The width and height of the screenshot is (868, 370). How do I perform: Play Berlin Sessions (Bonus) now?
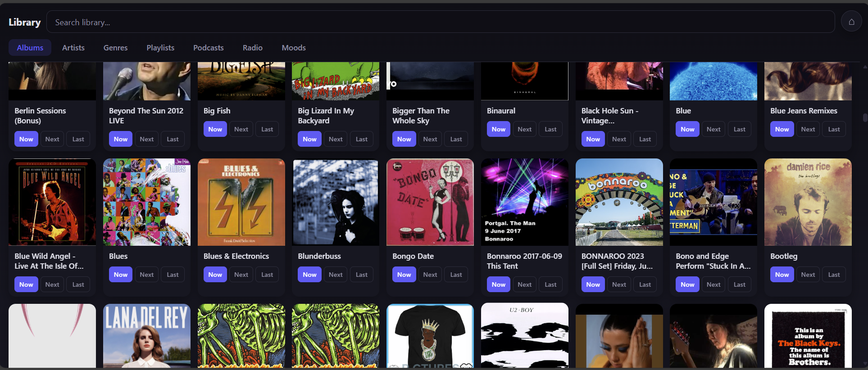click(x=26, y=139)
